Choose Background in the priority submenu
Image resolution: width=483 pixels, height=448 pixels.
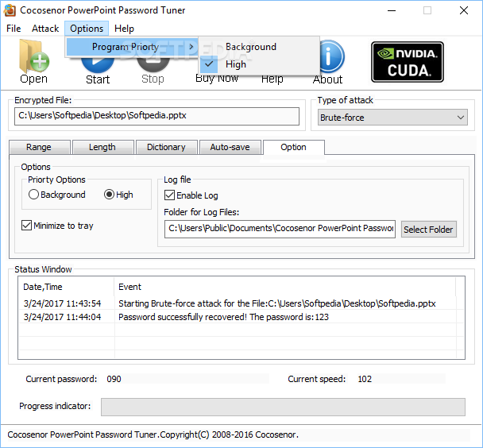point(259,47)
